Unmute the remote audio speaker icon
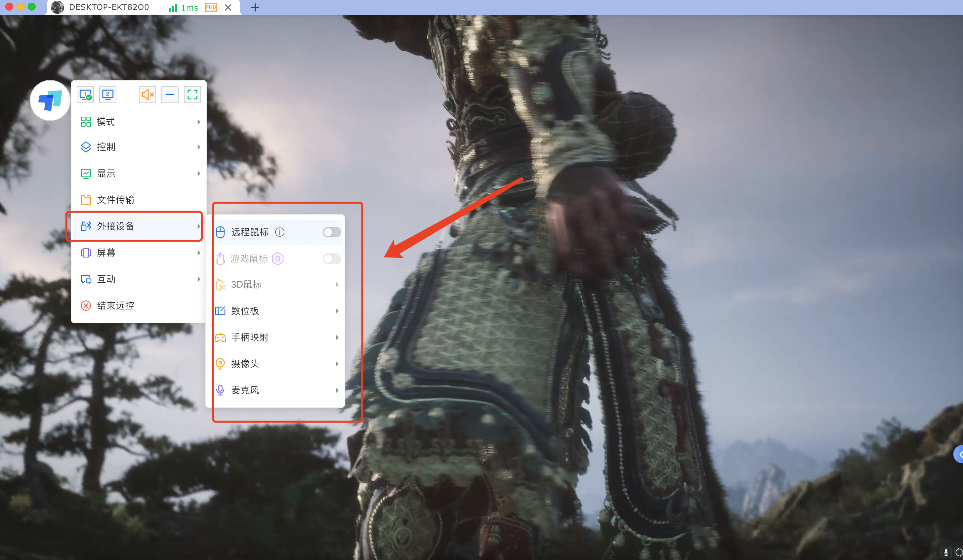 point(147,94)
